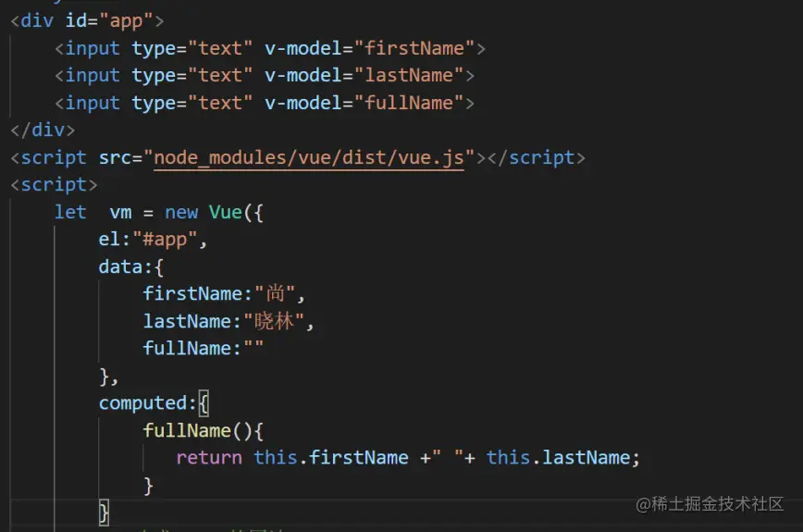The width and height of the screenshot is (803, 532).
Task: Click the highlighted opening brace after computed:
Action: [x=204, y=403]
